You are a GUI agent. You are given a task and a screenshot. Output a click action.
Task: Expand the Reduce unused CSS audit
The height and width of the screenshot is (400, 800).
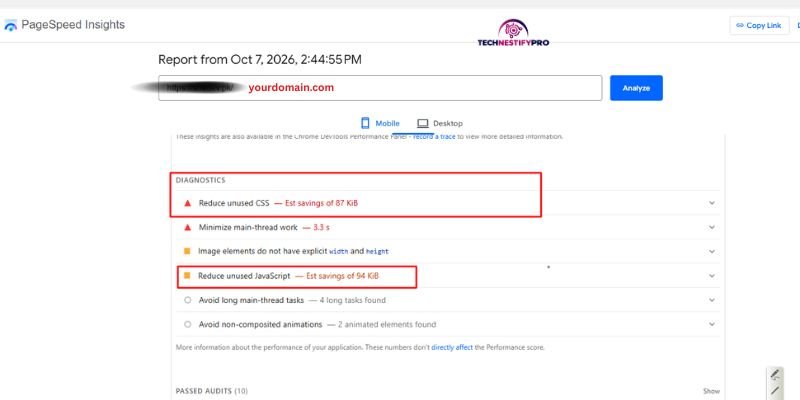coord(446,203)
